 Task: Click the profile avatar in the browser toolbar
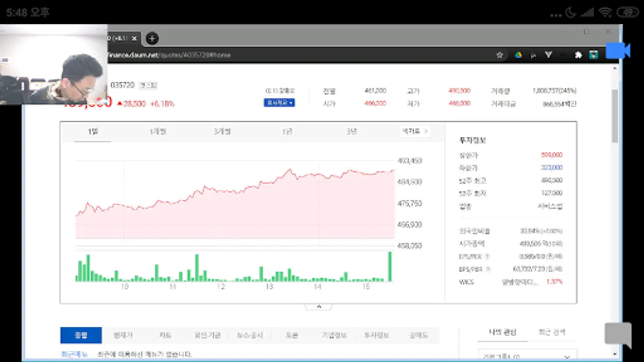[593, 55]
